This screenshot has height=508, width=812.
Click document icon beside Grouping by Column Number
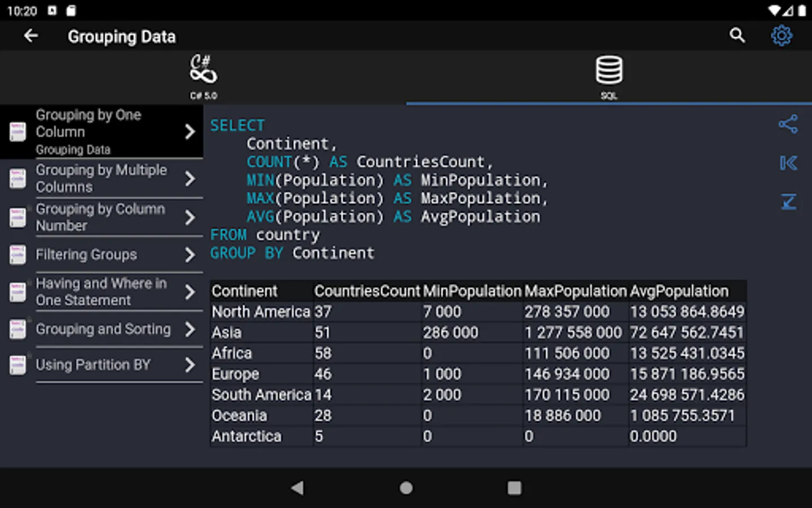17,217
